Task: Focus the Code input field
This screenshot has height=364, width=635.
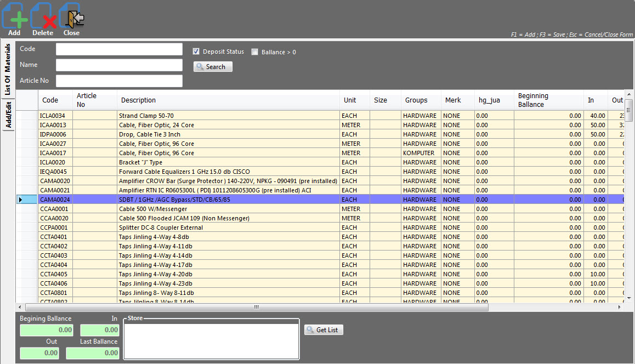Action: point(119,49)
